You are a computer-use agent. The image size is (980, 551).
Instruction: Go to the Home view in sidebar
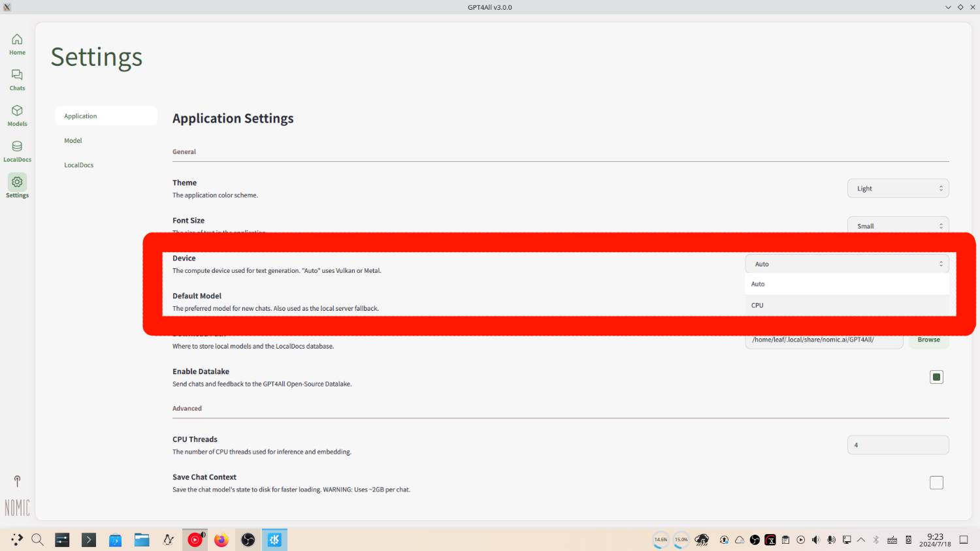pos(17,44)
